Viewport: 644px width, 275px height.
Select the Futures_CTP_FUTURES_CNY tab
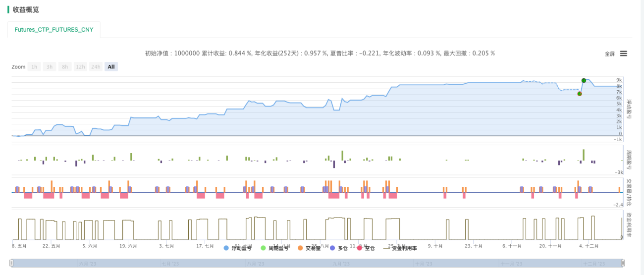click(x=54, y=30)
